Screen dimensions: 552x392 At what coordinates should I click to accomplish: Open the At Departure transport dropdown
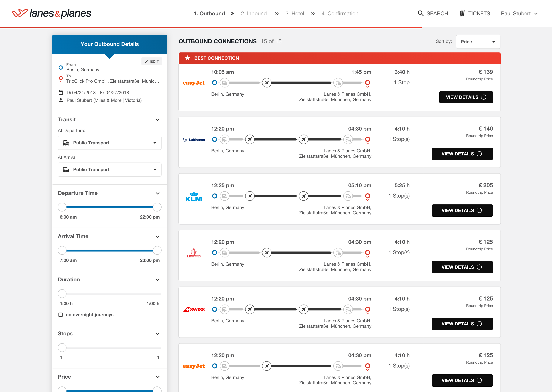coord(109,143)
